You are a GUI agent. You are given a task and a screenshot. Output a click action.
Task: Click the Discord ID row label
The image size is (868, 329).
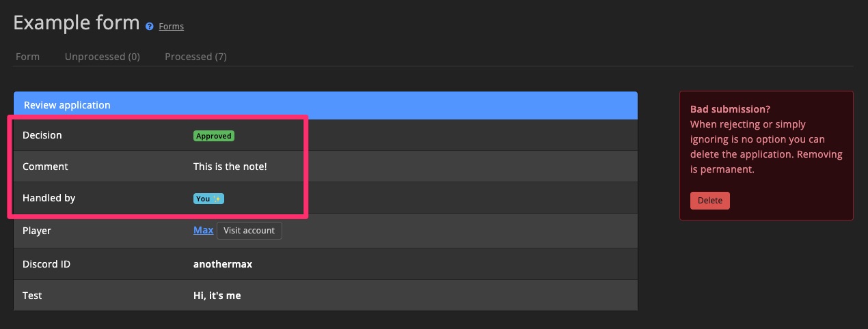point(46,264)
